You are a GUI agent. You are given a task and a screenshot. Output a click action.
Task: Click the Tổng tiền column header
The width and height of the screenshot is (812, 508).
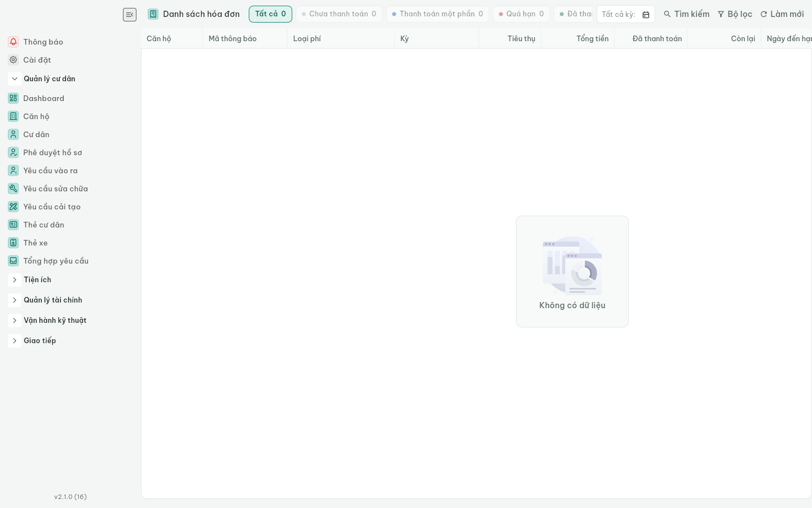578,38
